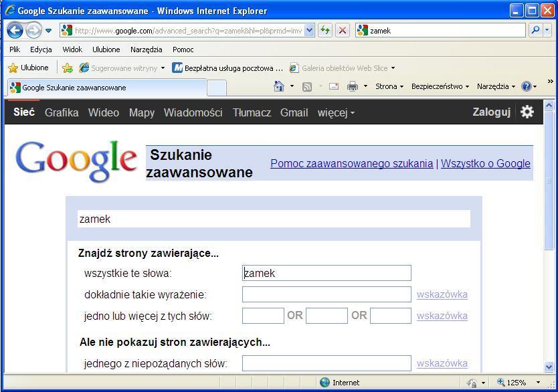Open the Widok menu
558x392 pixels.
pos(72,50)
